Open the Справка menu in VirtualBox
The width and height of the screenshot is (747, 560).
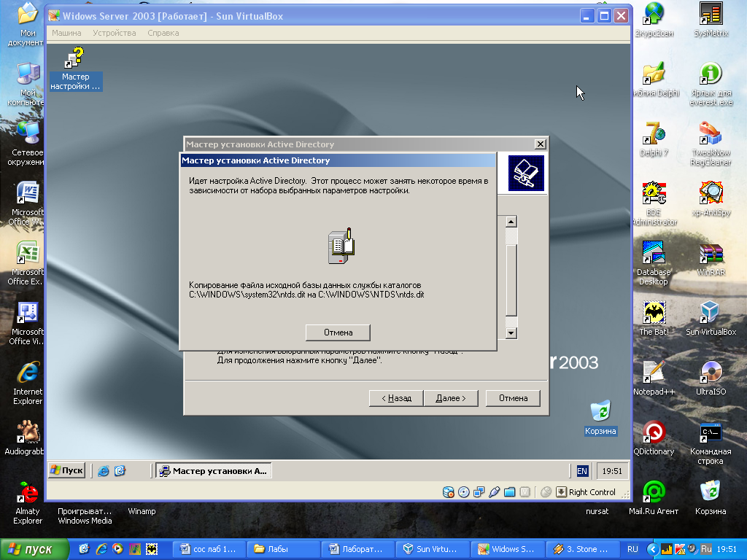click(x=163, y=33)
